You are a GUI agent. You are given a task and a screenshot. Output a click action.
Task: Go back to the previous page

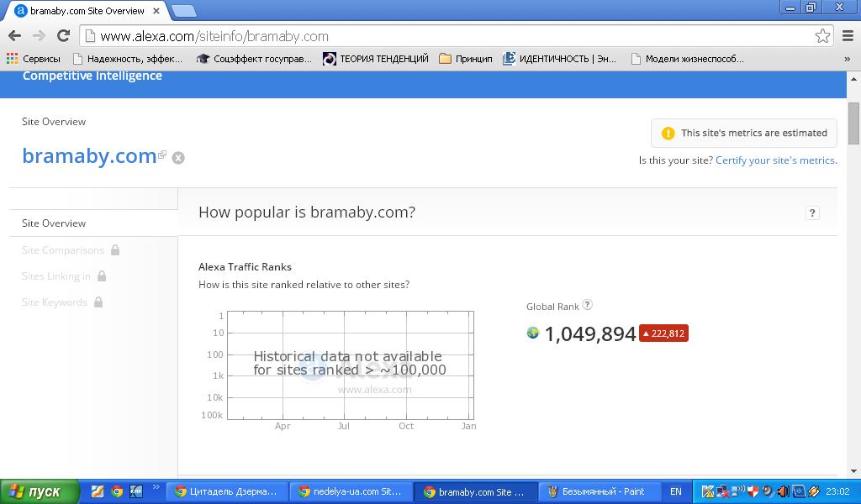click(x=15, y=36)
